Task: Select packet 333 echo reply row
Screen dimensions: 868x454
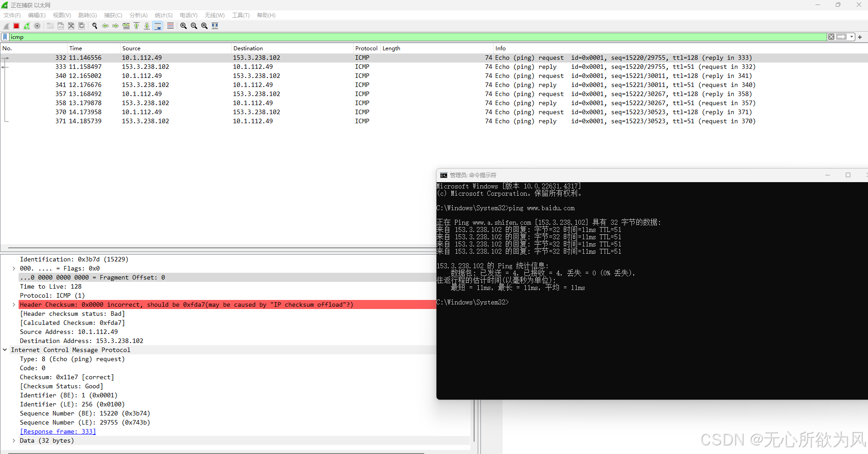Action: coord(434,67)
